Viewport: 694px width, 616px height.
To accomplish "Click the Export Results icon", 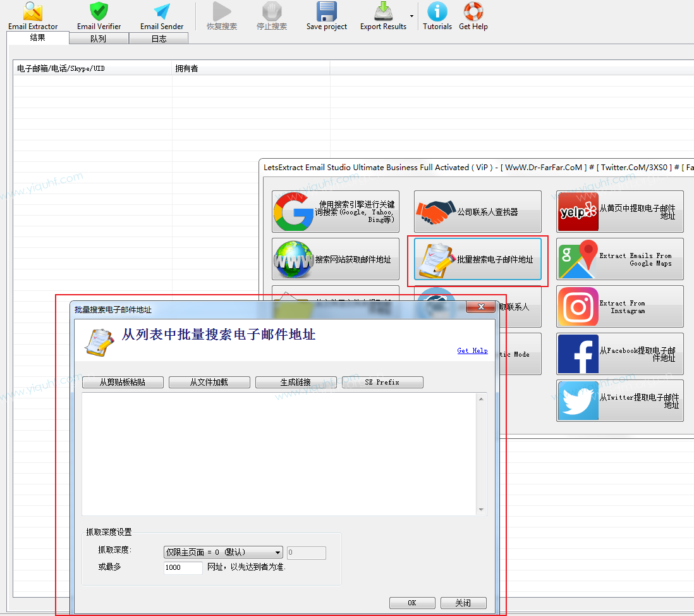I will 383,11.
